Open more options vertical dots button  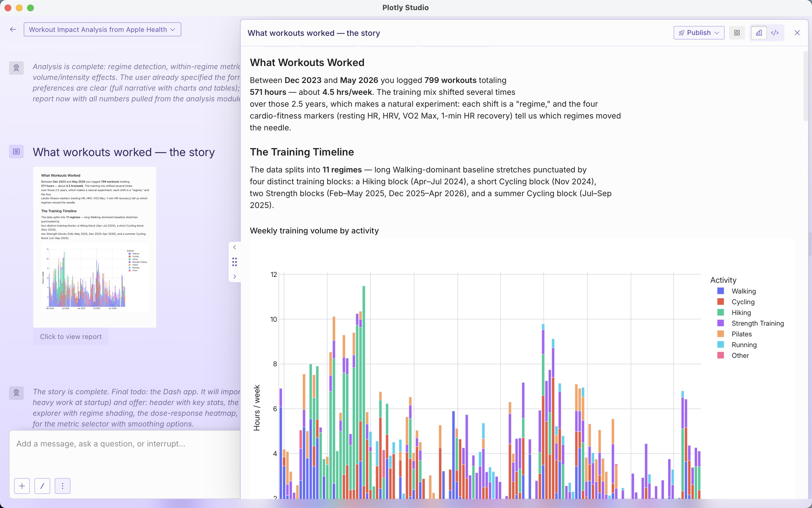click(62, 486)
